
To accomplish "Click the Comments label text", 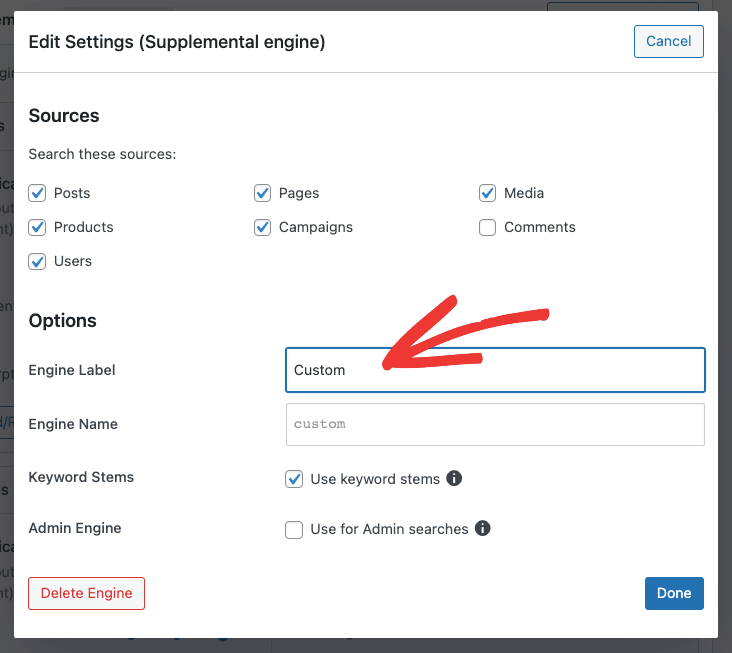I will click(x=540, y=227).
